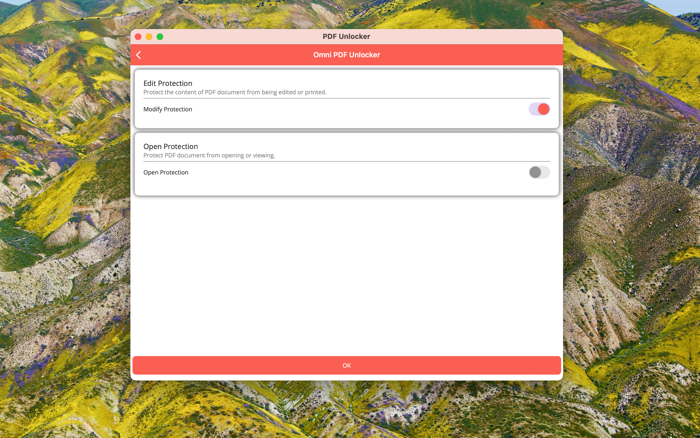Click the Open Protection label beside the switch

(x=166, y=172)
